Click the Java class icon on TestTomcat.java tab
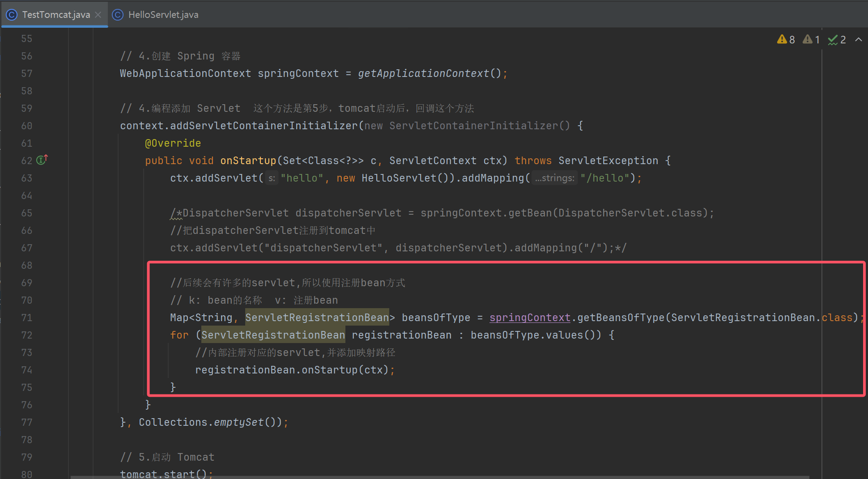Viewport: 868px width, 479px height. [12, 15]
